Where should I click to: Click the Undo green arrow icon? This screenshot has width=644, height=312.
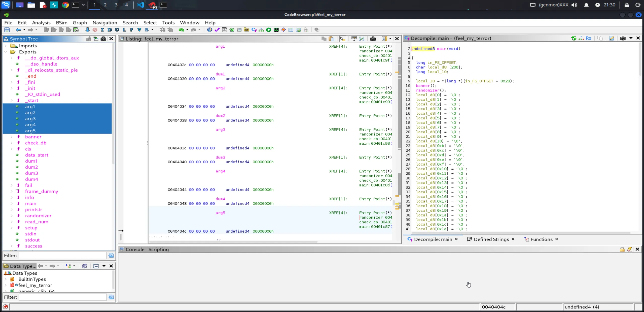tap(181, 30)
